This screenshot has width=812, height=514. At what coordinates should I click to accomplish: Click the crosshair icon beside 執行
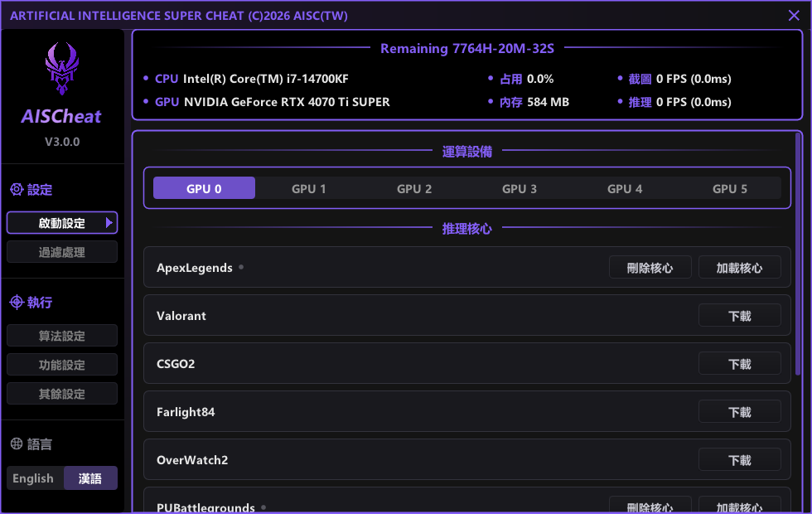click(16, 303)
